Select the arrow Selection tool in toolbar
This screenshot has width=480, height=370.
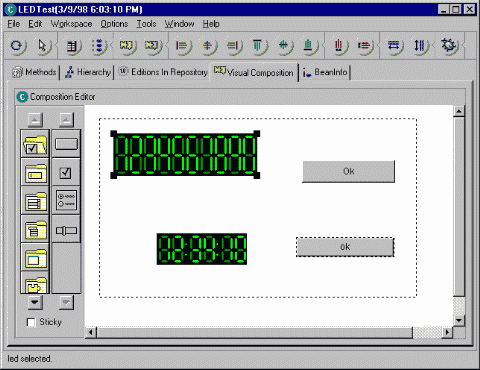(x=43, y=46)
